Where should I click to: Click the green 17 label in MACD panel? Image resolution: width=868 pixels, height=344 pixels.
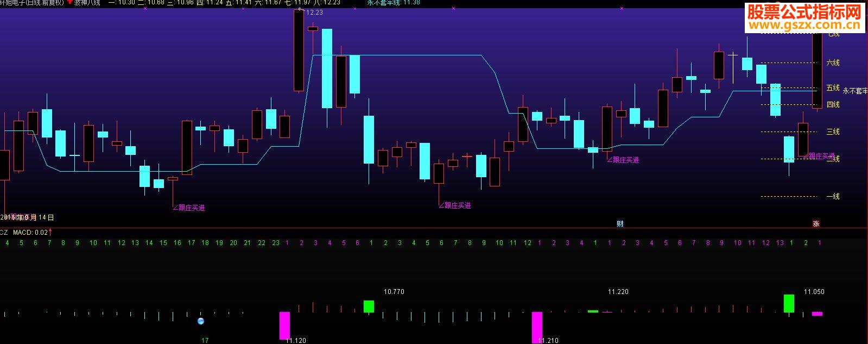point(205,341)
